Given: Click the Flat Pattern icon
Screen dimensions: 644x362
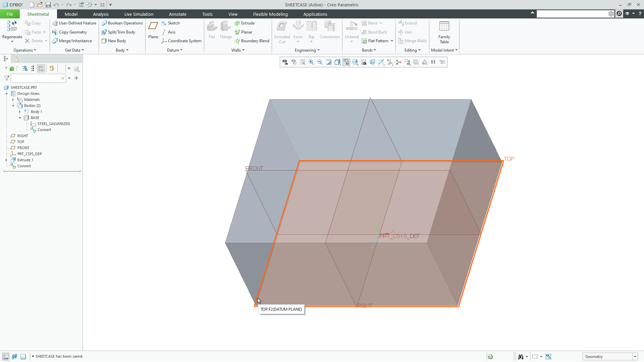Looking at the screenshot, I should point(364,41).
